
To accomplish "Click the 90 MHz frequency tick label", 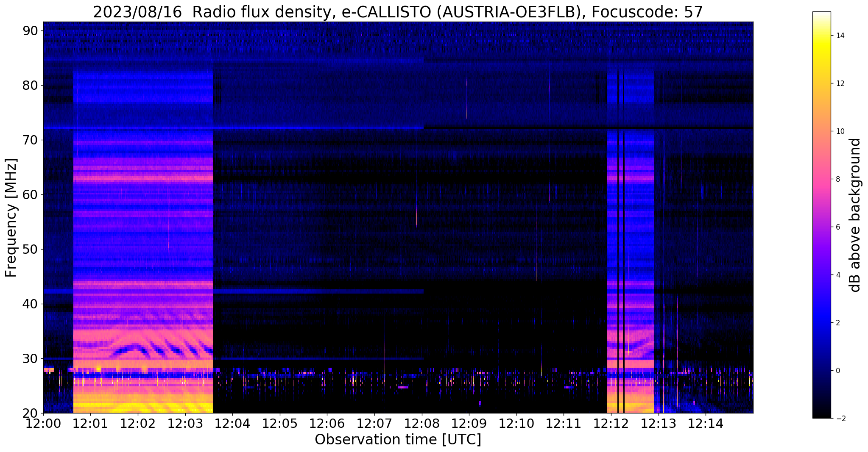I will pos(31,31).
